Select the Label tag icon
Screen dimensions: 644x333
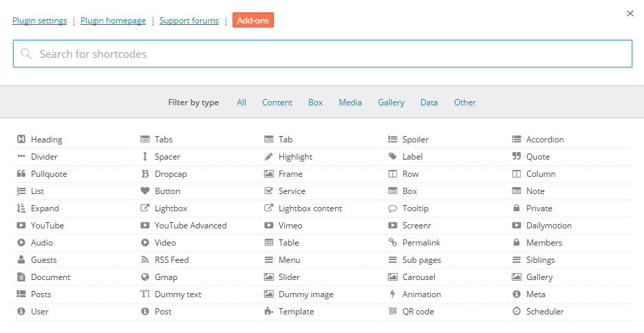tap(393, 156)
